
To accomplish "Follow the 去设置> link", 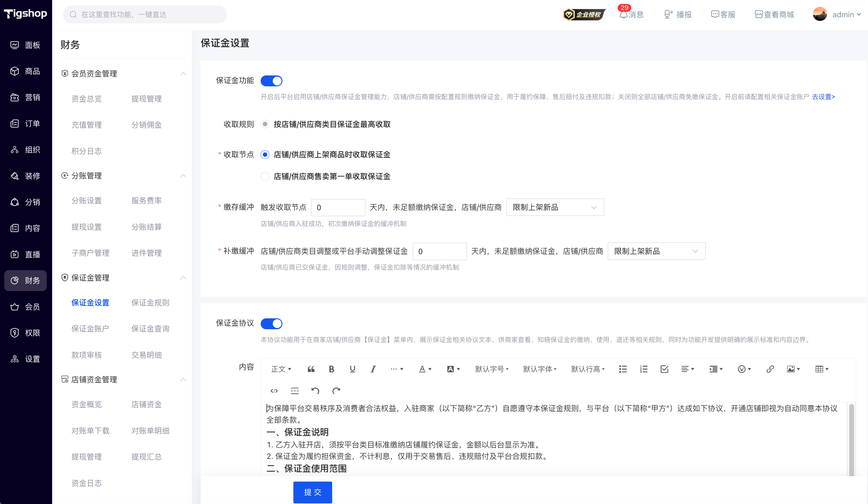I will [823, 97].
